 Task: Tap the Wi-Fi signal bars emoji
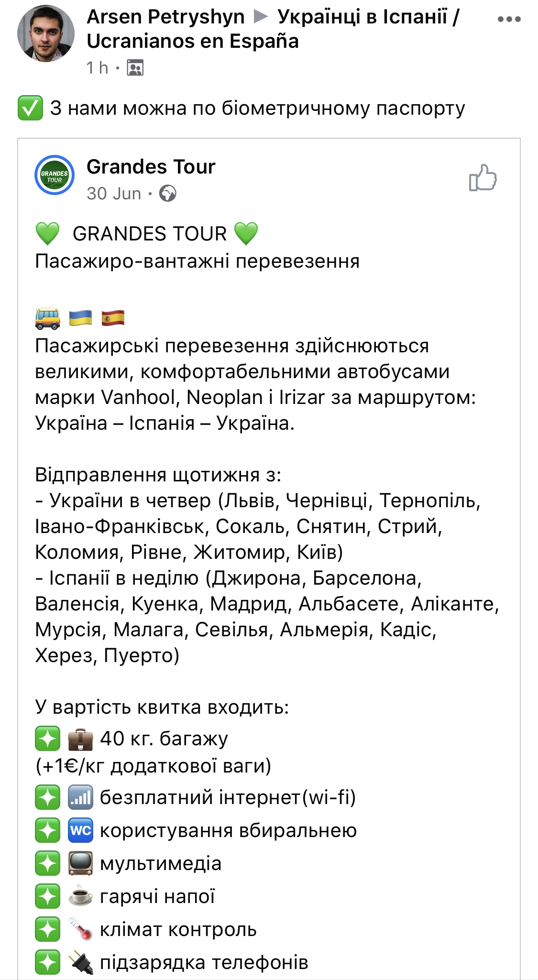(80, 797)
